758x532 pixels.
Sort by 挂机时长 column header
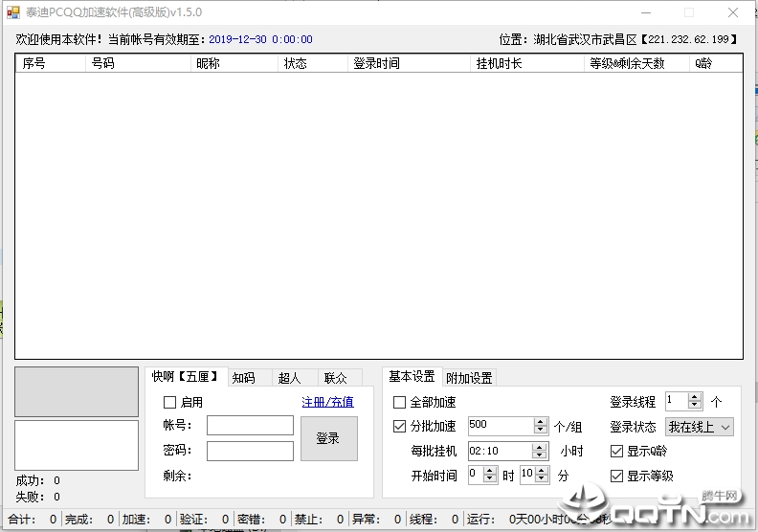[x=527, y=63]
